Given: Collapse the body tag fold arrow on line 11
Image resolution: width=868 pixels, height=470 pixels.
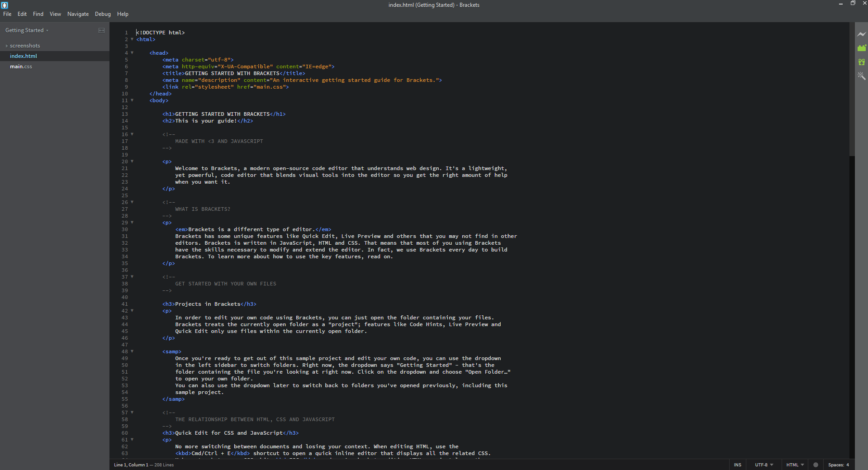Looking at the screenshot, I should coord(132,100).
